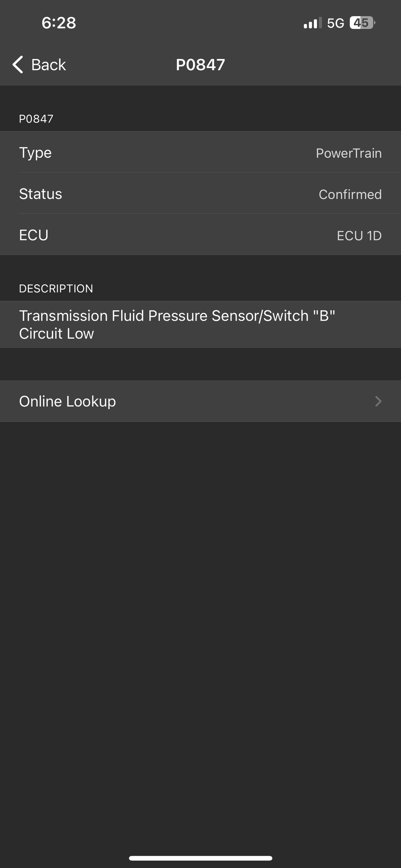
Task: Tap the small P0847 section header
Action: point(36,119)
